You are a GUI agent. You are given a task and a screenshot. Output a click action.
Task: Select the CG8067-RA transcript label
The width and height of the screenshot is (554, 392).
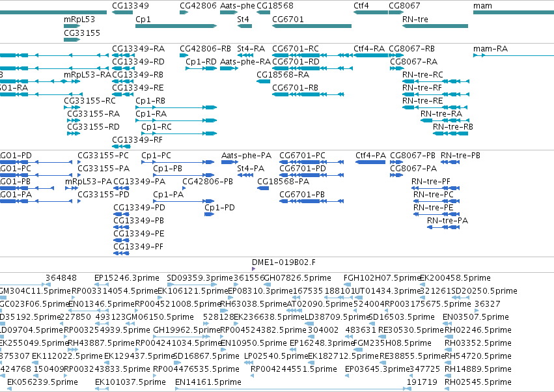[x=414, y=61]
